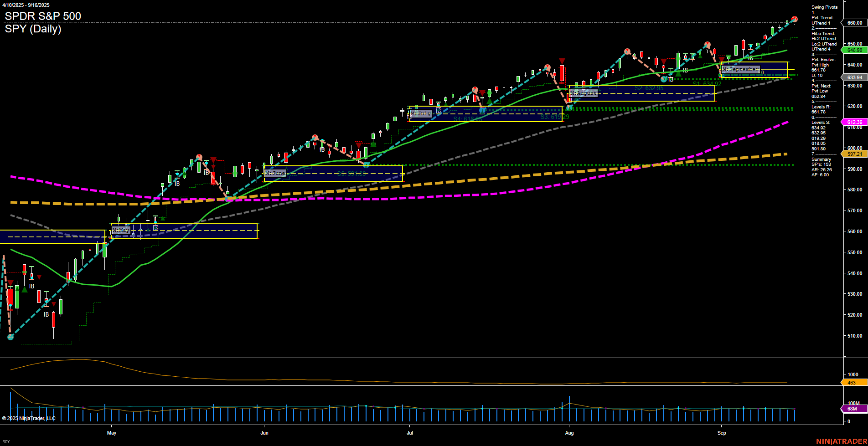Click the M:August session box label

click(583, 93)
